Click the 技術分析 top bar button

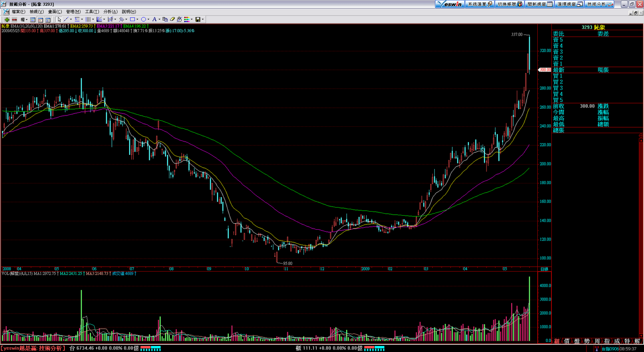[x=599, y=4]
